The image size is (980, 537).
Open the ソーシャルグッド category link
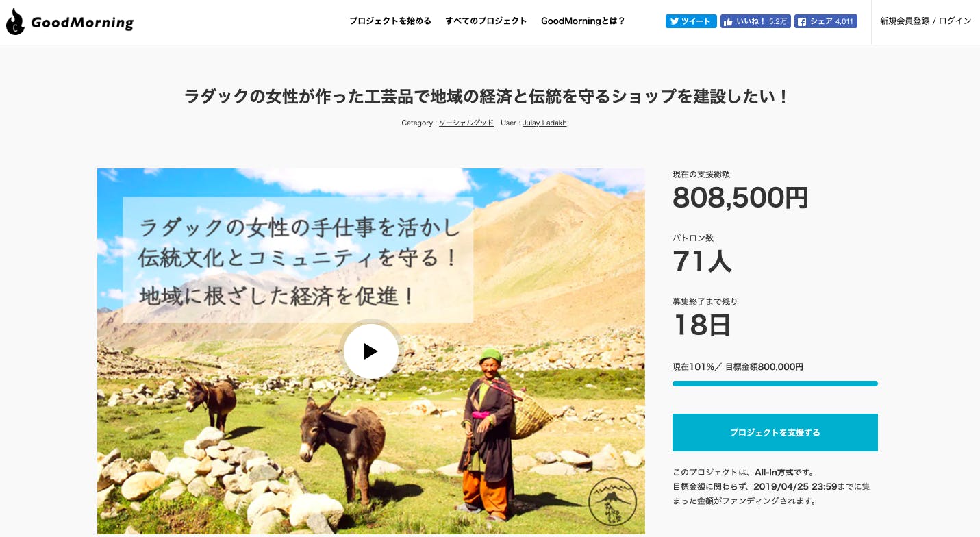(466, 123)
